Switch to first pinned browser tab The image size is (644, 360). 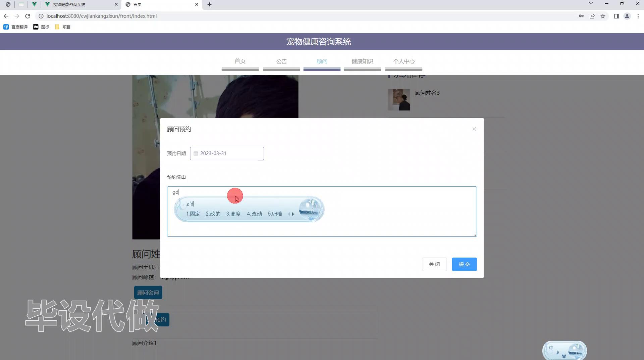pos(8,4)
